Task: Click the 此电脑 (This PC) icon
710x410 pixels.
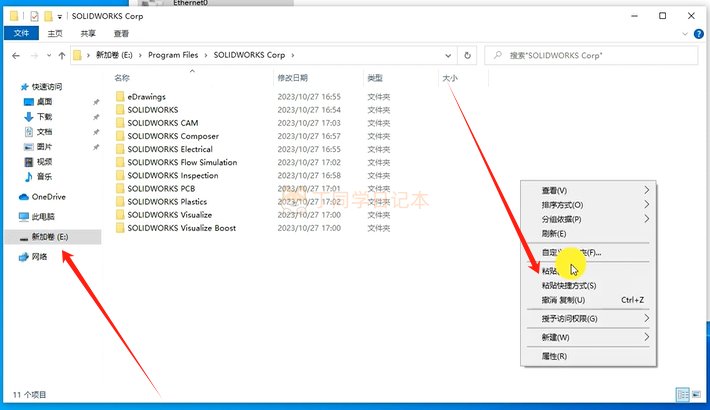Action: 25,216
